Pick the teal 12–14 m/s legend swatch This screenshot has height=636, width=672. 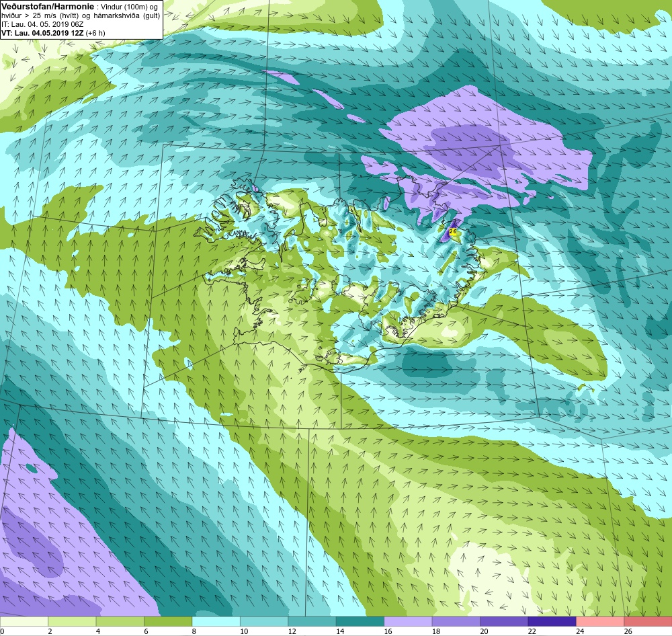pyautogui.click(x=312, y=621)
